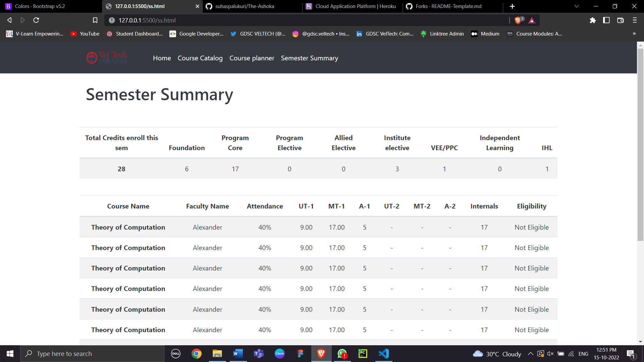Open the Brave Rewards triangle icon
644x362 pixels.
532,20
